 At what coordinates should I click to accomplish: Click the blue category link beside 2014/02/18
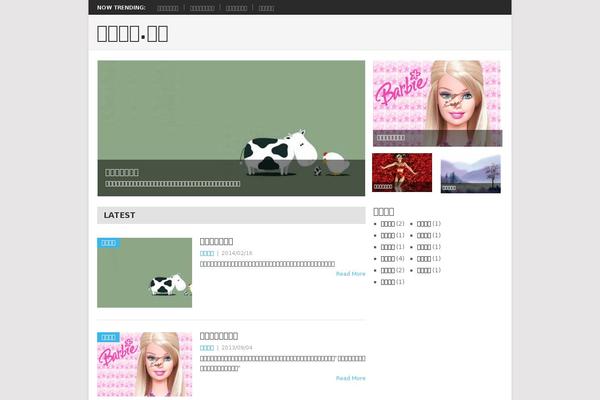pyautogui.click(x=207, y=253)
